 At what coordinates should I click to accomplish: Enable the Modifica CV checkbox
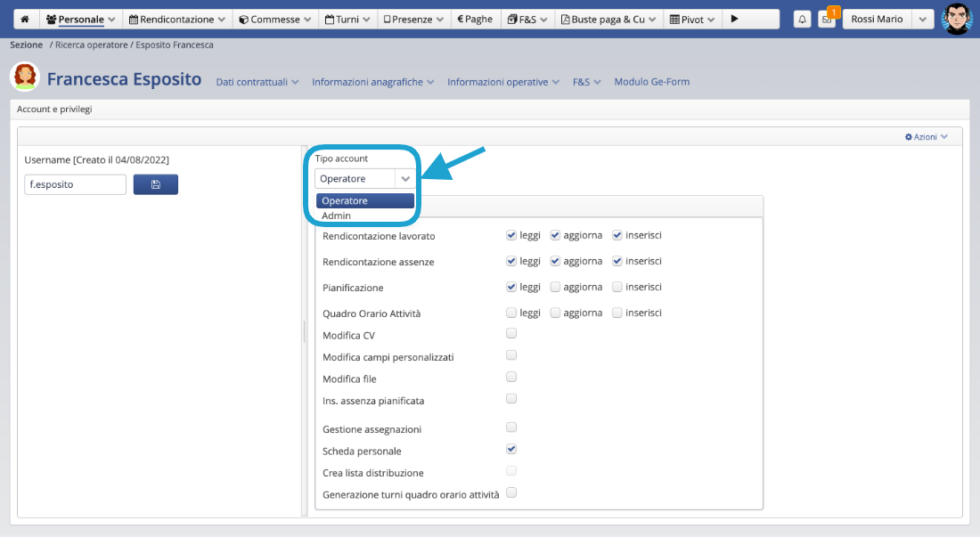[x=511, y=334]
